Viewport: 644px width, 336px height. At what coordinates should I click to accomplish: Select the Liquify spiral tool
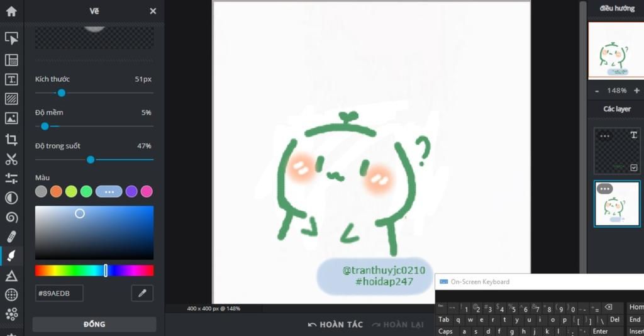(11, 217)
